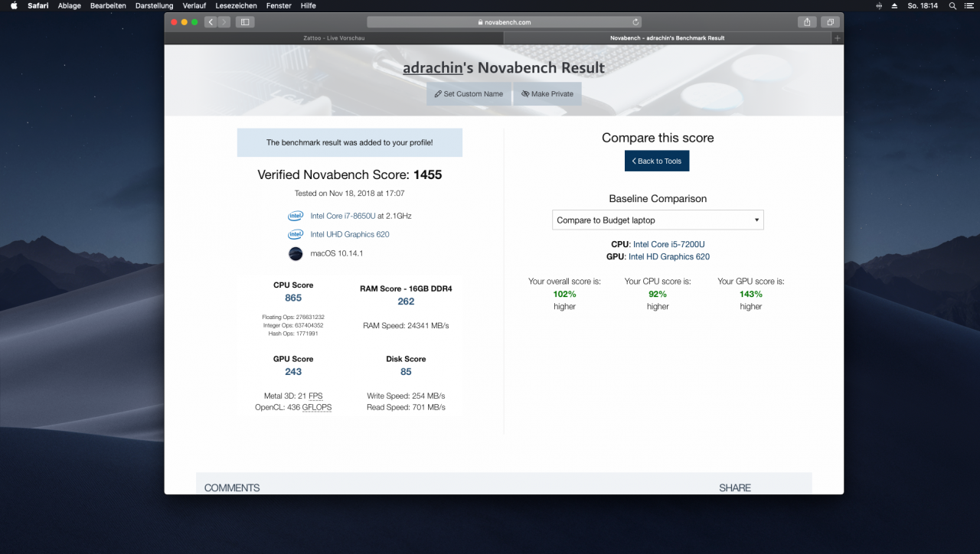This screenshot has width=980, height=554.
Task: Click the Baseline Comparison heading
Action: [x=658, y=198]
